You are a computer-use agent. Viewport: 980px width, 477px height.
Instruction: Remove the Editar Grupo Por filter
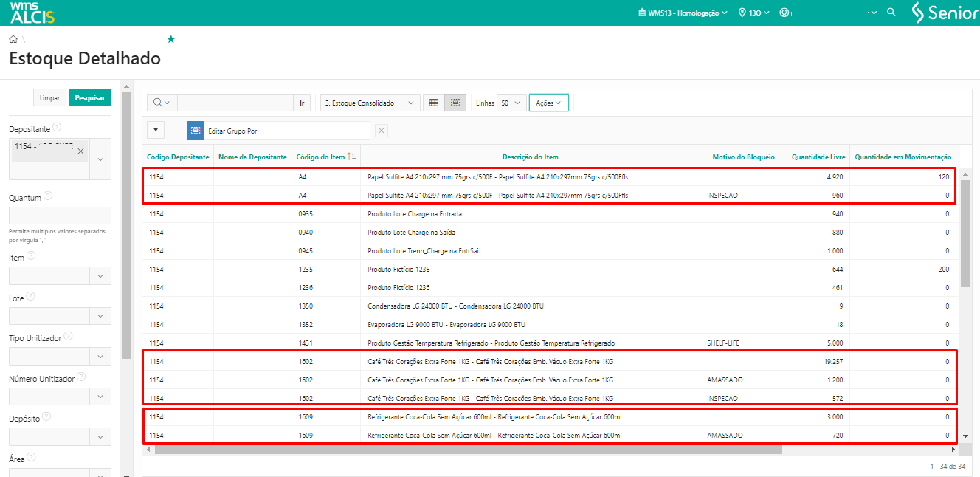[381, 131]
